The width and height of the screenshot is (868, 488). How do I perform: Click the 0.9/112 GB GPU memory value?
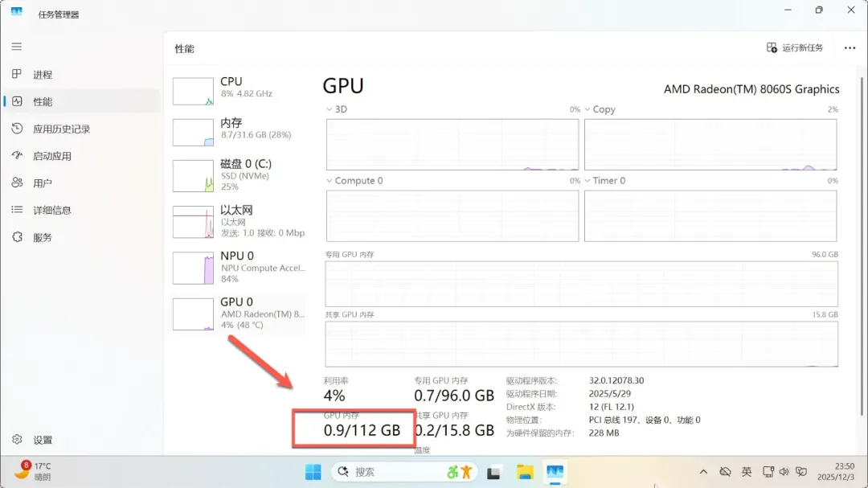pos(362,430)
